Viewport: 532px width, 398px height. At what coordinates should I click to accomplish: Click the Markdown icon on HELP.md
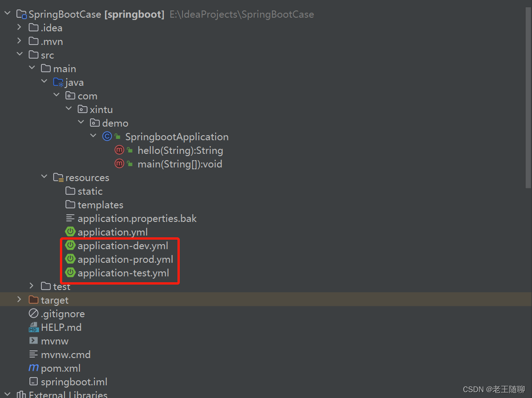(x=33, y=327)
